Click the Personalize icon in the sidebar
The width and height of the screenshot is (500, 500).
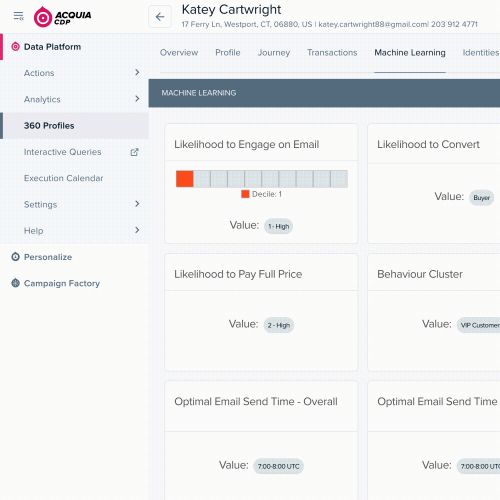coord(15,257)
